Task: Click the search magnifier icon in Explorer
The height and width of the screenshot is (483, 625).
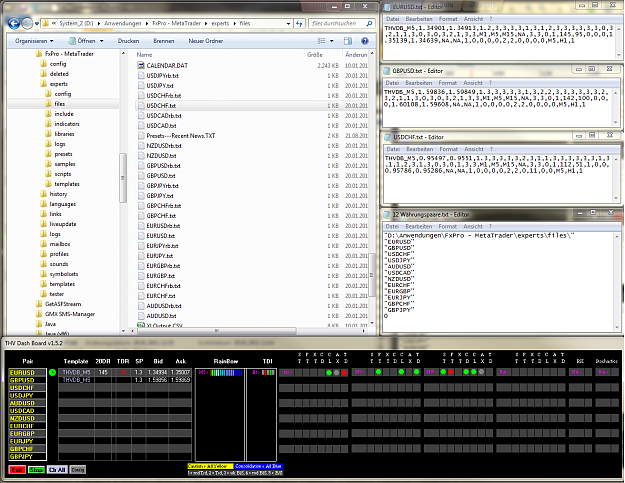Action: (369, 24)
